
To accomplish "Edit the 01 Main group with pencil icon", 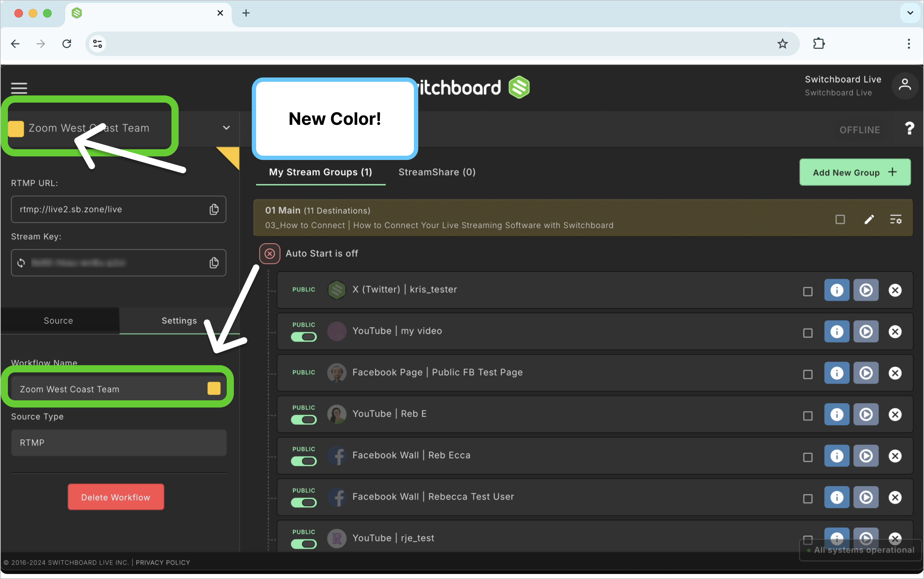I will 869,220.
